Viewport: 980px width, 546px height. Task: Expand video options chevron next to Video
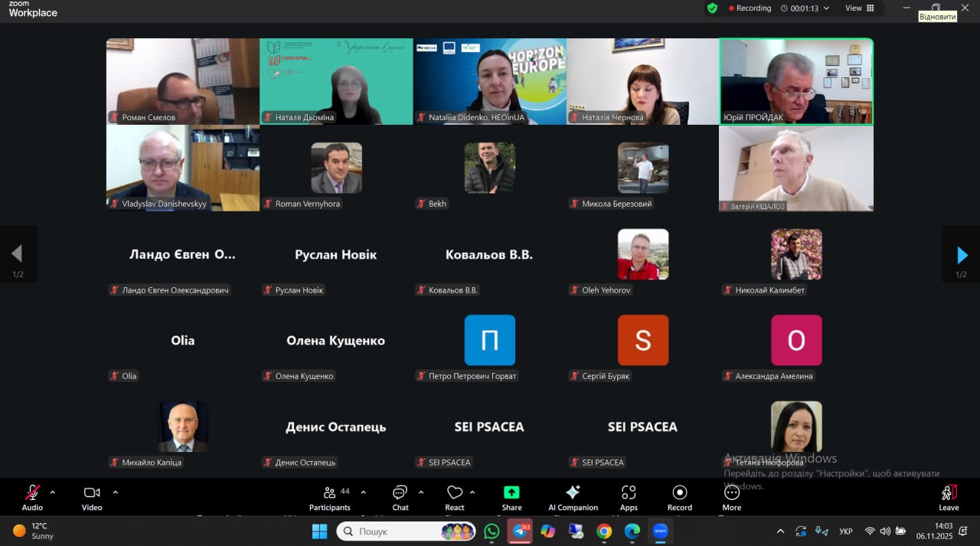point(116,492)
